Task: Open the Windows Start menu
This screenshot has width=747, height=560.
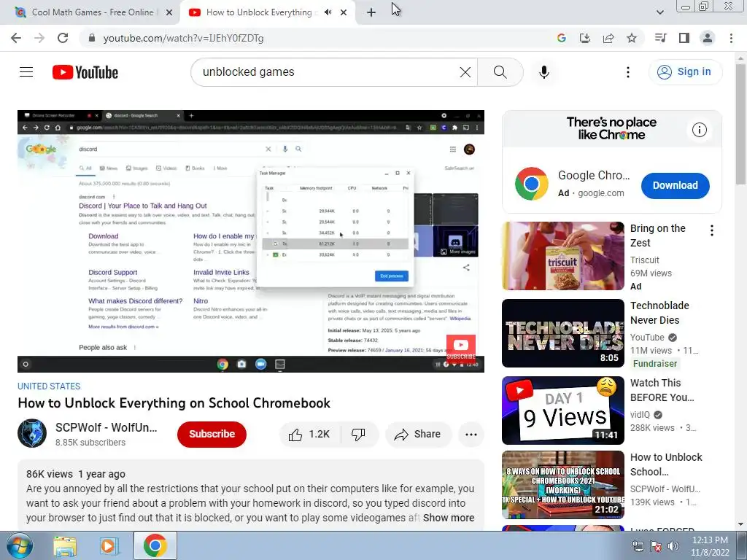Action: 20,545
